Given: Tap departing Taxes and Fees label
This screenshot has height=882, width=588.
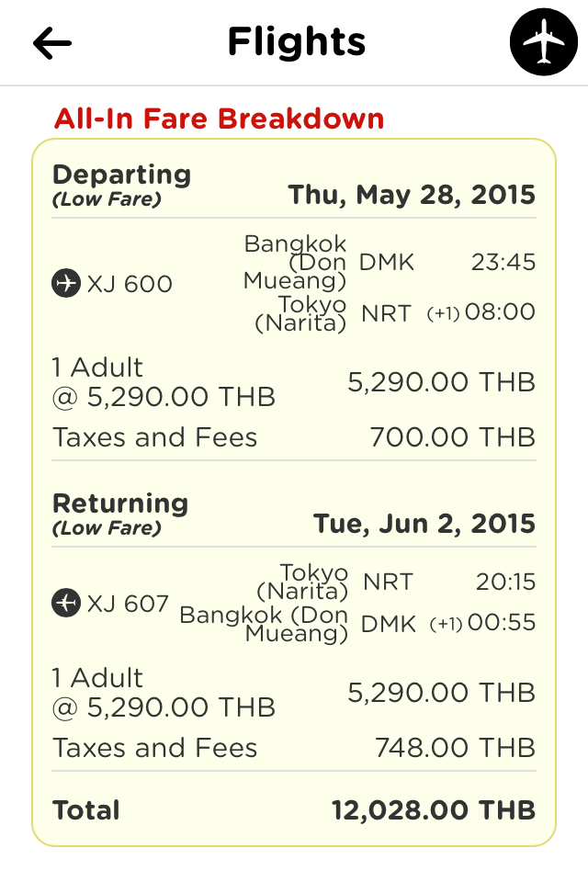Looking at the screenshot, I should pyautogui.click(x=154, y=437).
